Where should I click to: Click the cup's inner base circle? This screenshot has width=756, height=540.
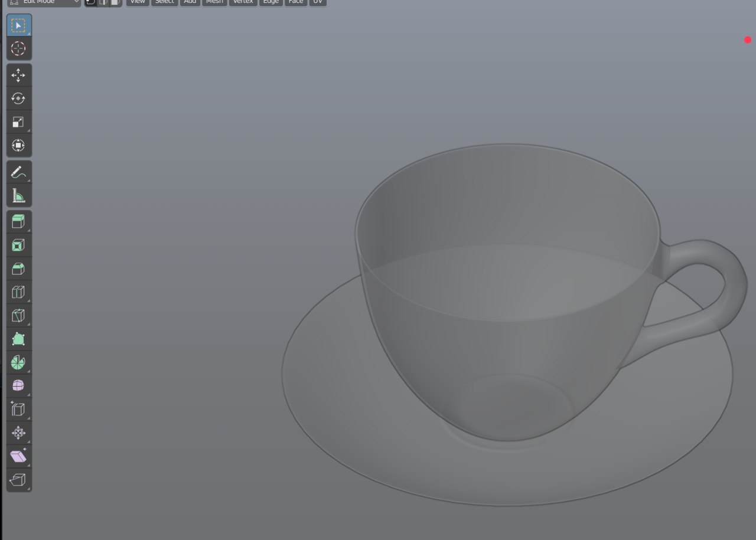pos(514,407)
